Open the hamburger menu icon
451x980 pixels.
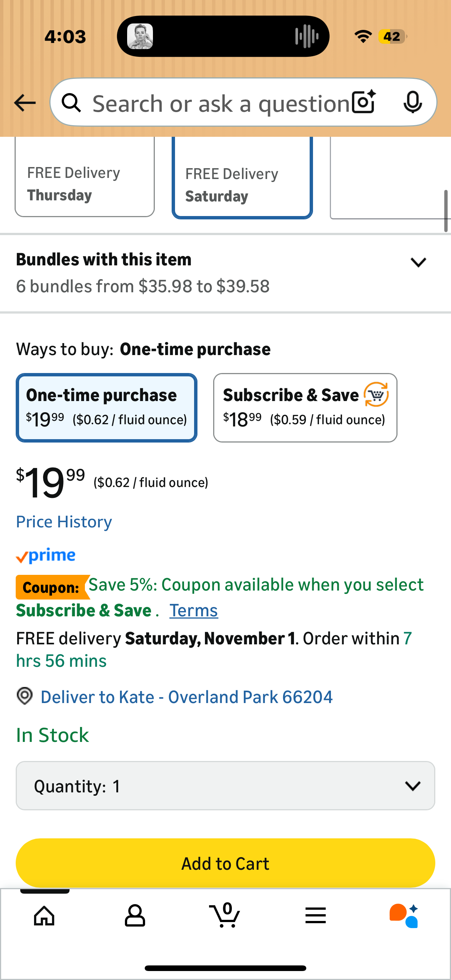tap(316, 915)
